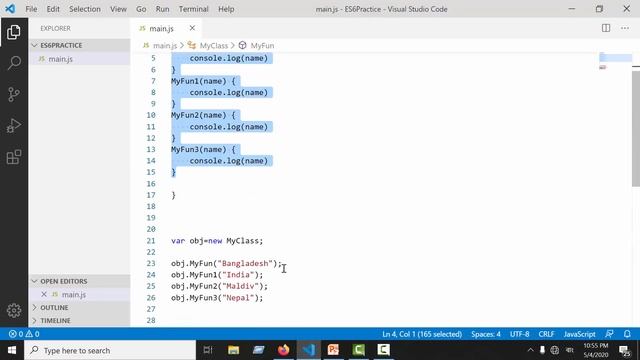
Task: Close the main.js editor tab
Action: coord(192,28)
